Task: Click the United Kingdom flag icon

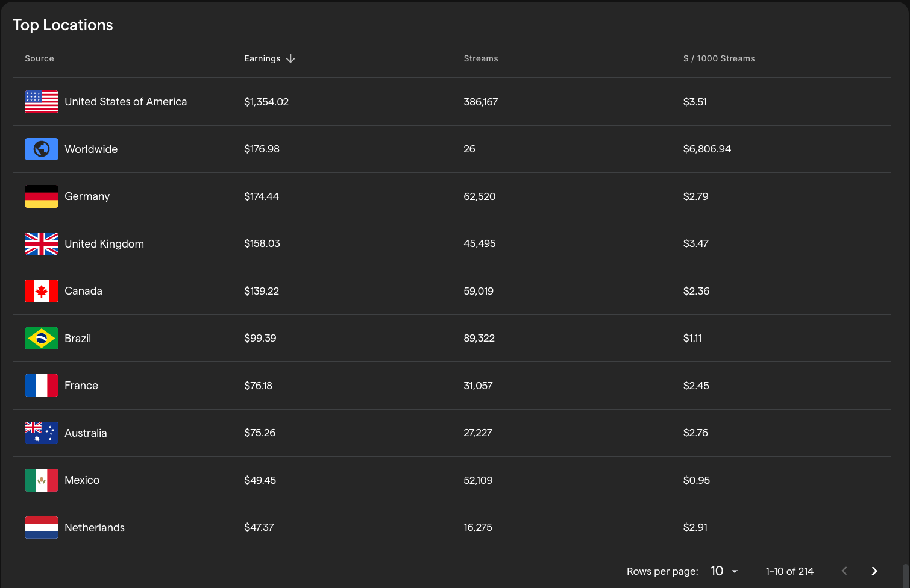Action: 42,243
